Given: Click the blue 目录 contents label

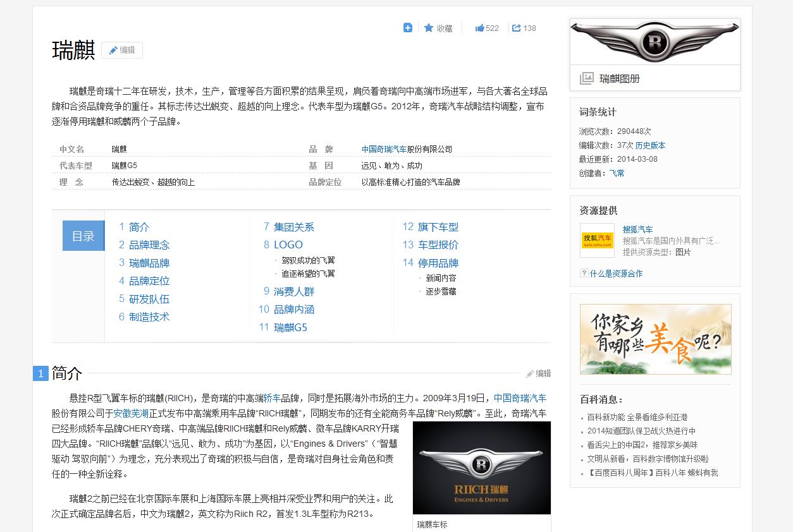Looking at the screenshot, I should 83,236.
